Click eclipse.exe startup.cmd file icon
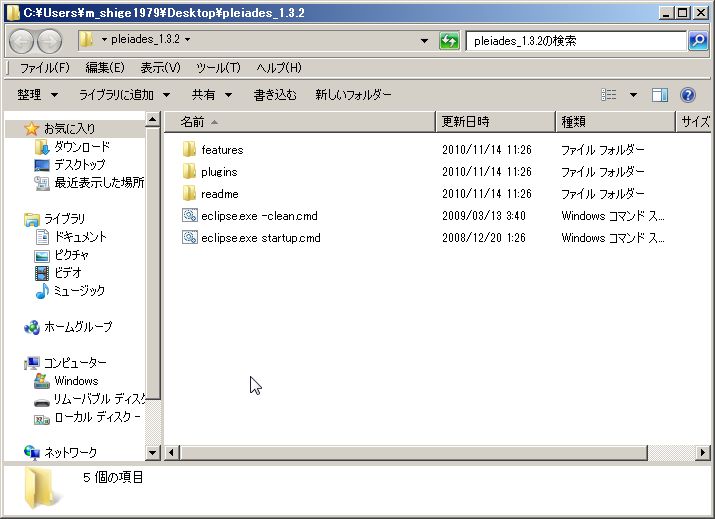Image resolution: width=715 pixels, height=519 pixels. tap(189, 237)
